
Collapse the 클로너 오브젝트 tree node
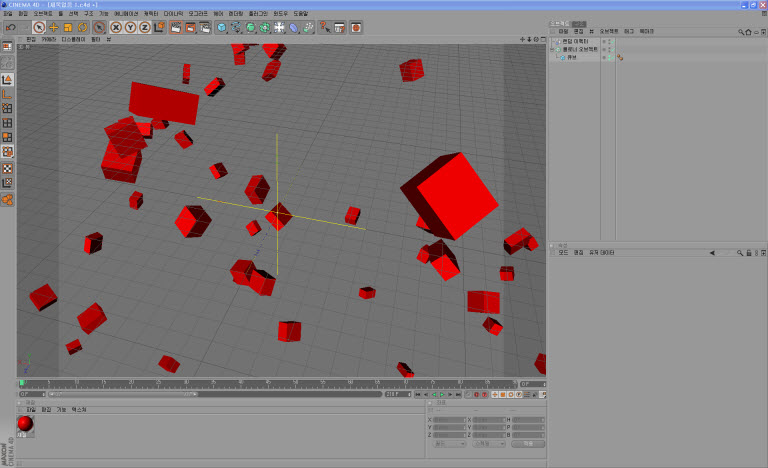(552, 49)
